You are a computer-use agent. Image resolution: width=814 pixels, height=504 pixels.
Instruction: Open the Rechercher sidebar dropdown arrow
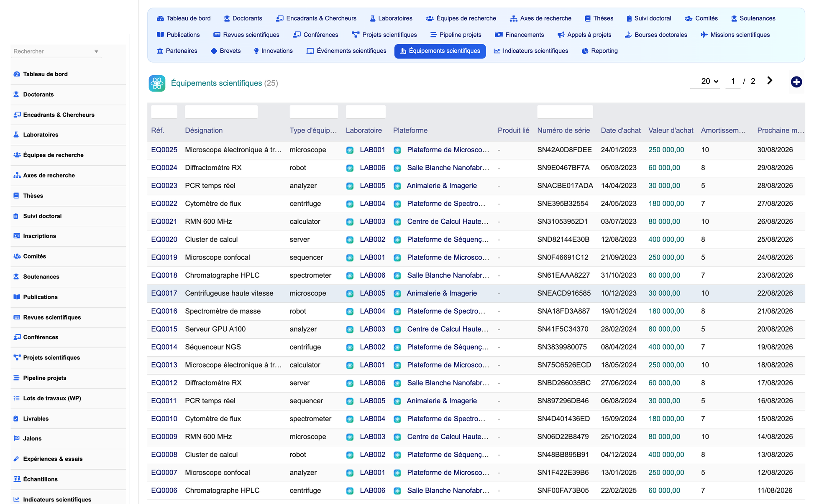(96, 51)
